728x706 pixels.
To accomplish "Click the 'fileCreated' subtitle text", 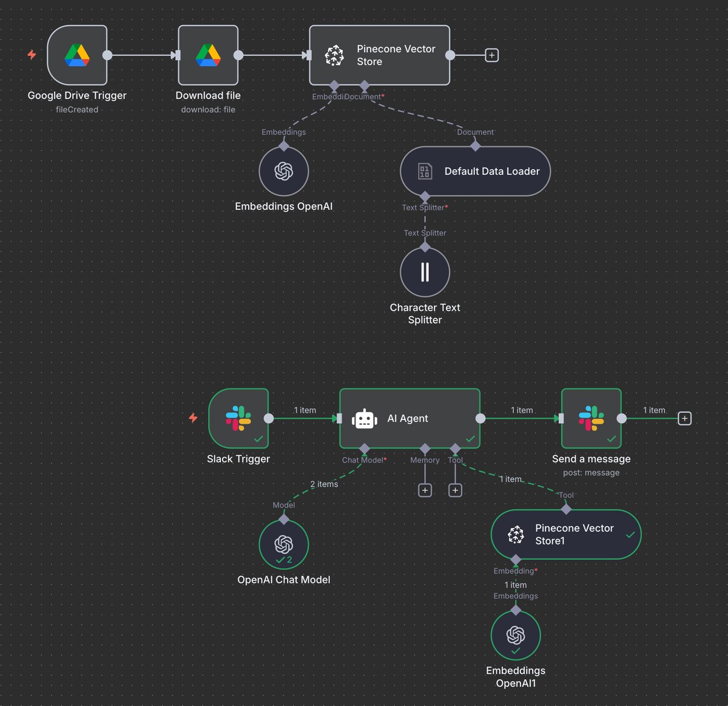I will click(x=77, y=109).
